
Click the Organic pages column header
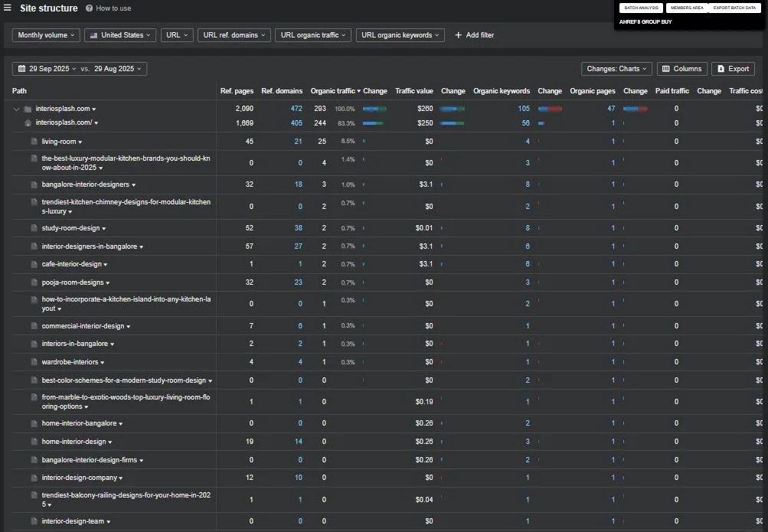click(x=593, y=91)
